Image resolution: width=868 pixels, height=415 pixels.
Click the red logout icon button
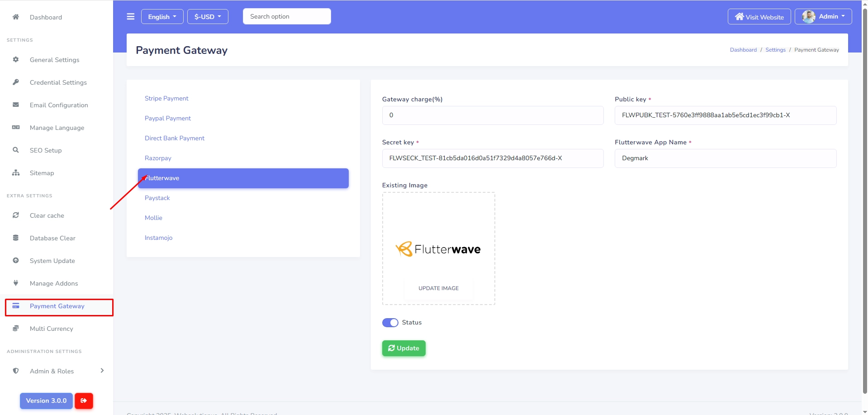point(84,401)
